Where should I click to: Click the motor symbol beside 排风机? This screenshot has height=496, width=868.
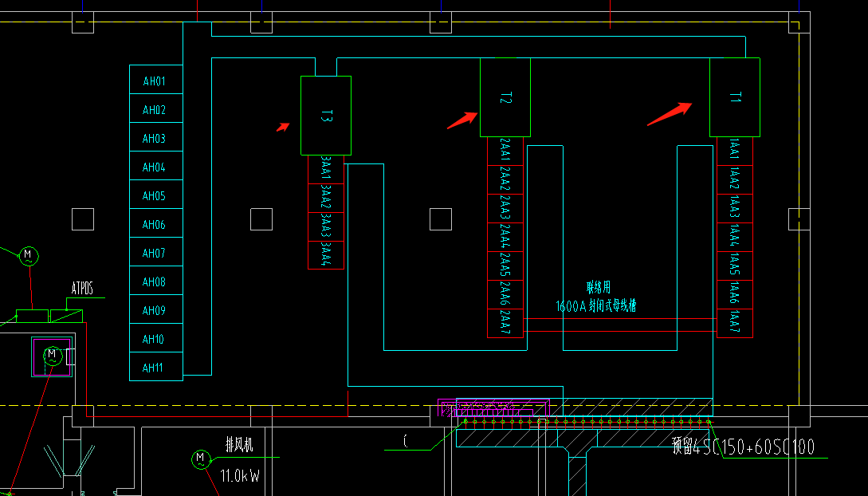click(x=201, y=459)
